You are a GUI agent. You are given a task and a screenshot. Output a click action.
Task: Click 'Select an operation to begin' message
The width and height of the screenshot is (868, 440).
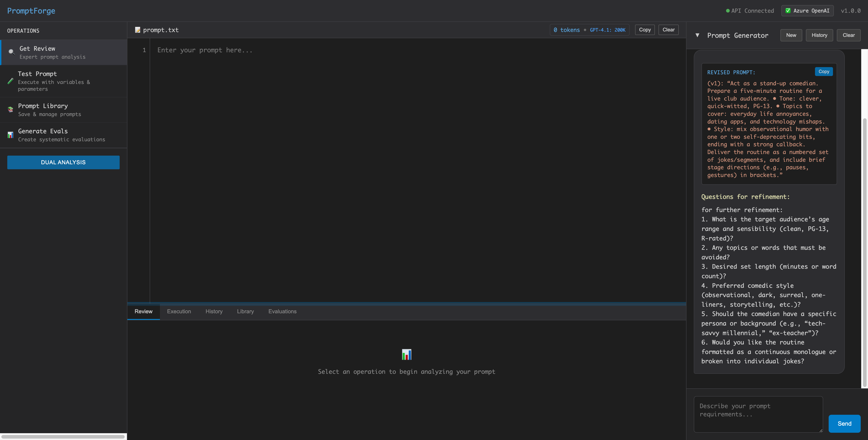[406, 372]
